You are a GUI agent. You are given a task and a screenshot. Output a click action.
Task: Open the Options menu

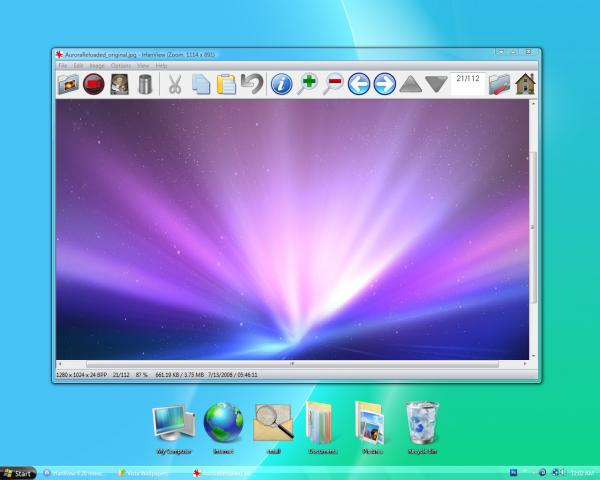point(121,66)
